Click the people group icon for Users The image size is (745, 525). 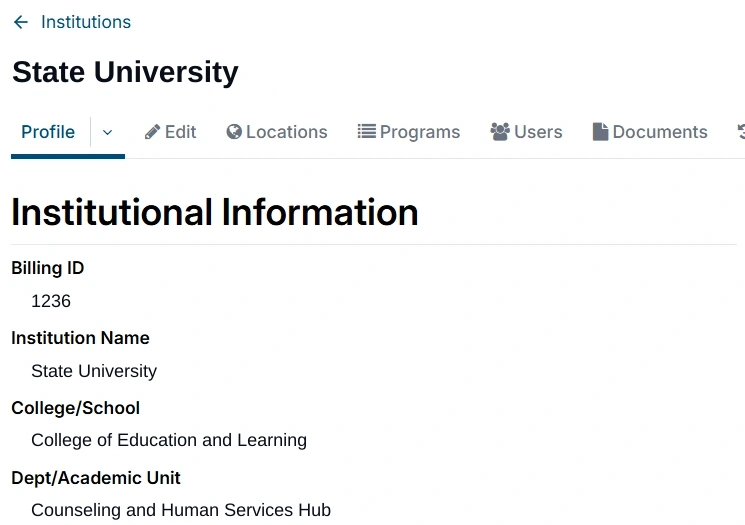click(500, 132)
